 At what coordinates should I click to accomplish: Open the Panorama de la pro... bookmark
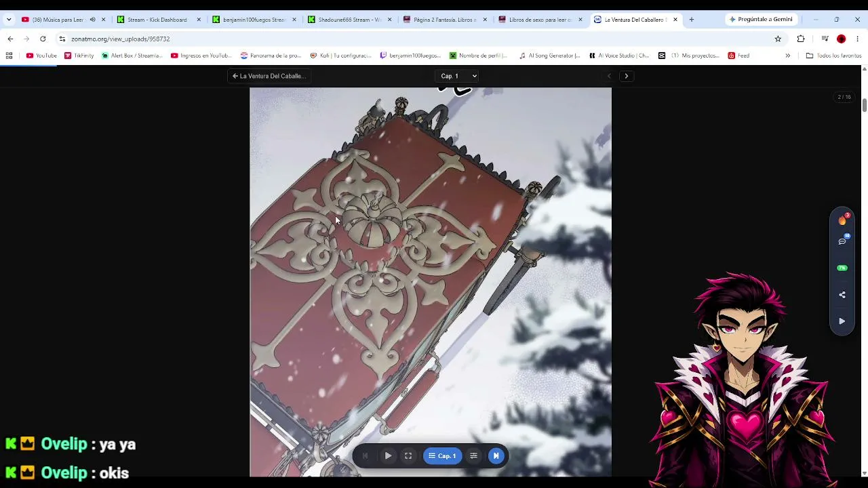271,56
